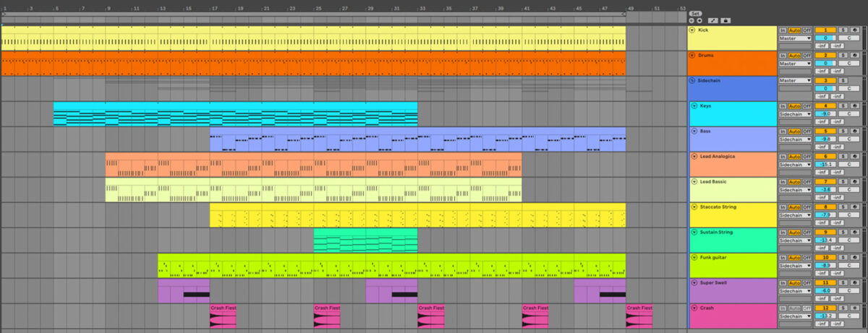Select the Staccato String track title
Image resolution: width=868 pixels, height=333 pixels.
click(718, 207)
